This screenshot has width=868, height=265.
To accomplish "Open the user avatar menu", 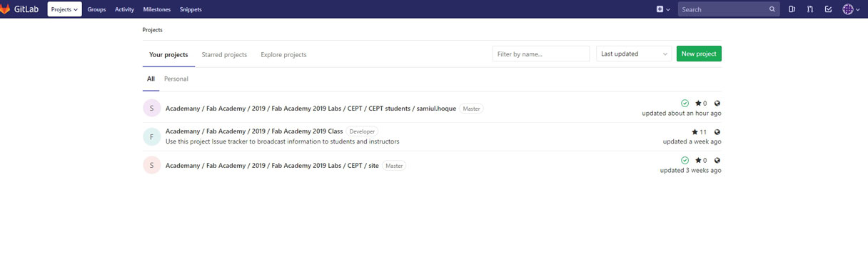I will pyautogui.click(x=851, y=9).
